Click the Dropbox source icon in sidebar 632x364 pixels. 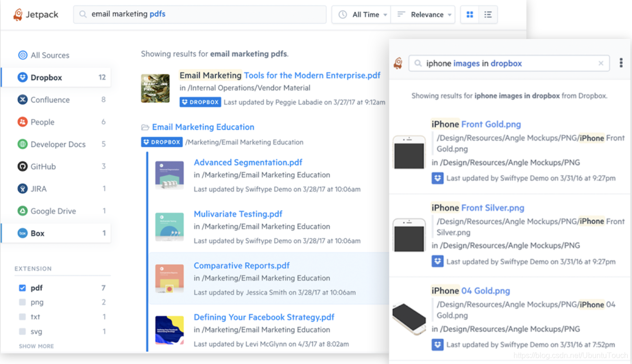[22, 77]
